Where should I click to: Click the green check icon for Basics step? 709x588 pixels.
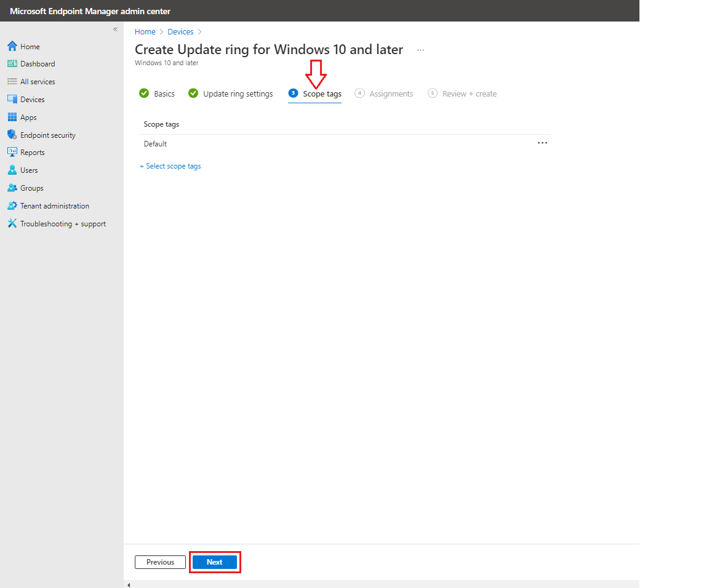pyautogui.click(x=144, y=93)
